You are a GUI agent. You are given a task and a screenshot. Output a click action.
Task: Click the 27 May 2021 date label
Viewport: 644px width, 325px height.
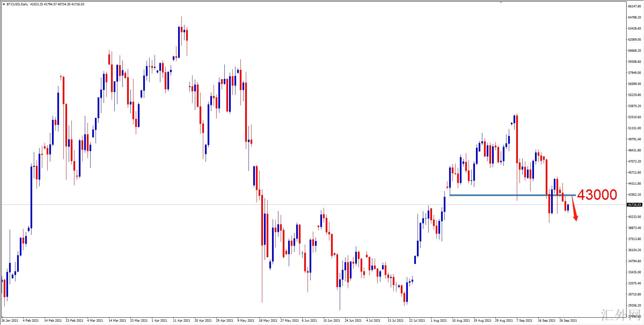tap(289, 321)
